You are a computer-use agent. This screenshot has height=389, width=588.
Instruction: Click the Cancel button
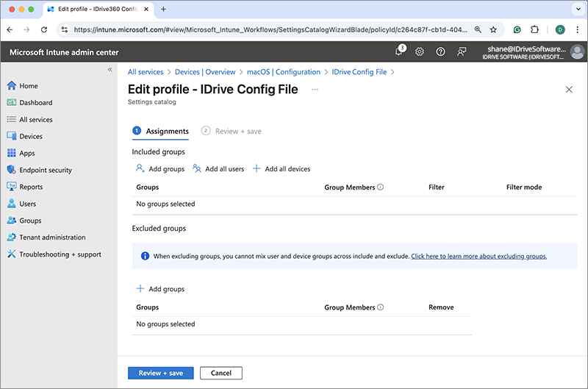click(x=220, y=373)
